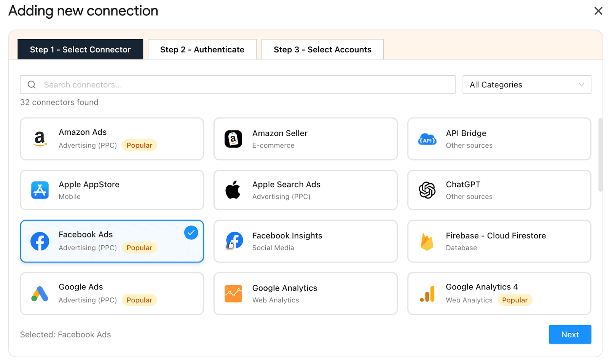This screenshot has width=609, height=364.
Task: Click the Firebase flame icon
Action: pos(427,242)
